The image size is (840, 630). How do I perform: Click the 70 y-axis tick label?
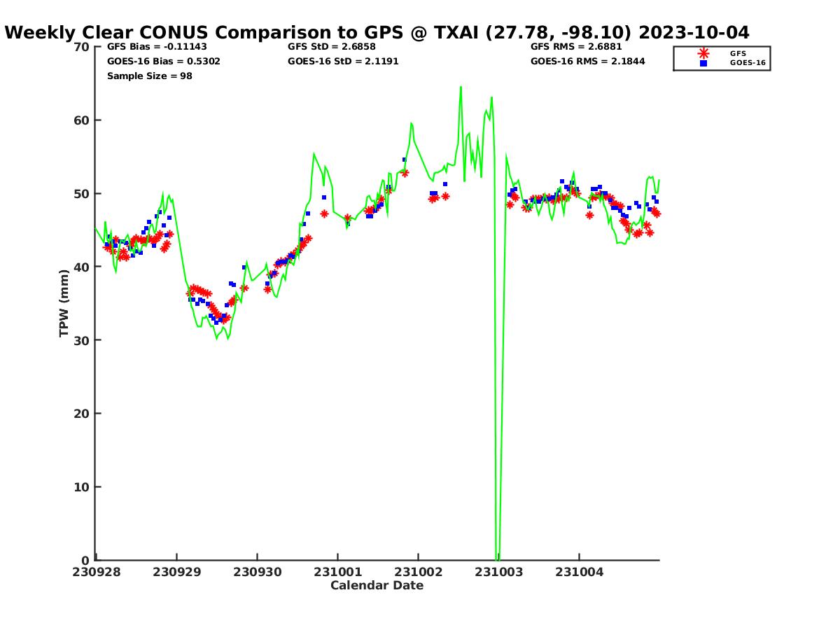pyautogui.click(x=82, y=47)
